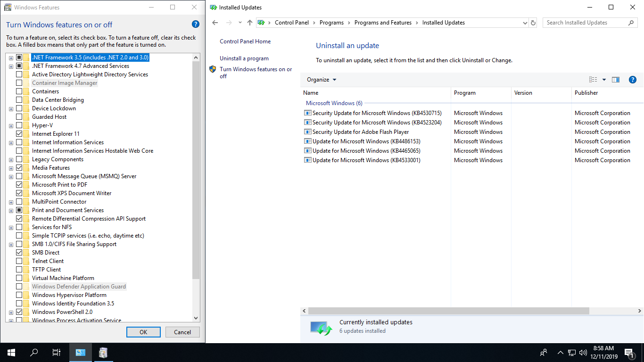The width and height of the screenshot is (644, 362).
Task: Open the address bar history dropdown
Action: (x=525, y=23)
